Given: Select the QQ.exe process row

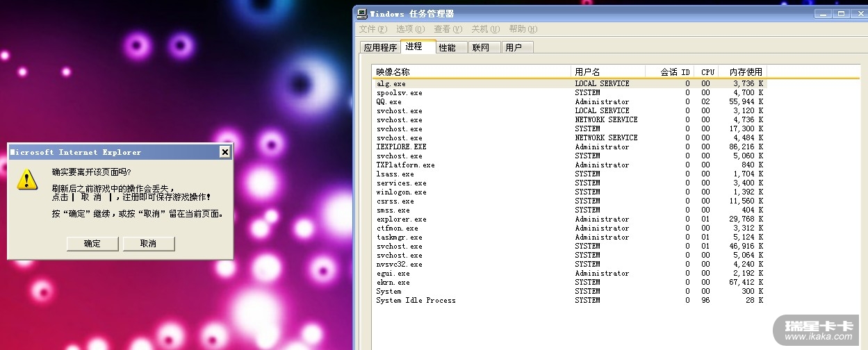Looking at the screenshot, I should point(569,101).
